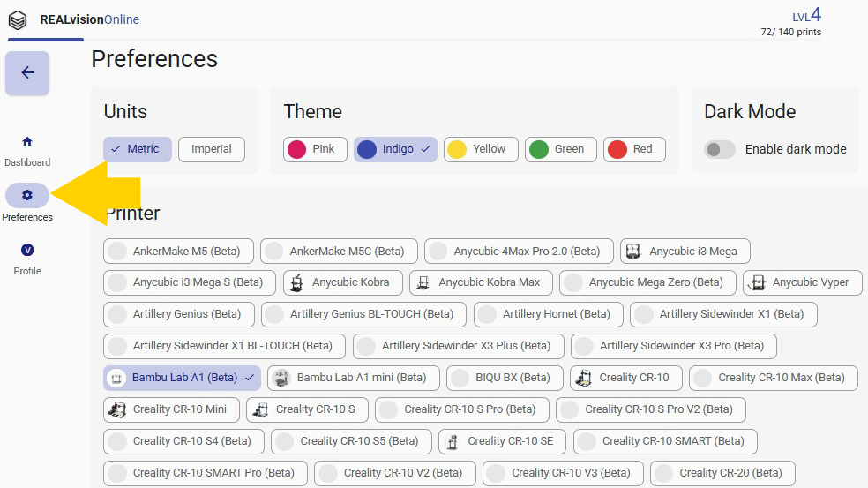Choose AnkerMake M5C (Beta) printer
The width and height of the screenshot is (868, 488).
[x=339, y=251]
